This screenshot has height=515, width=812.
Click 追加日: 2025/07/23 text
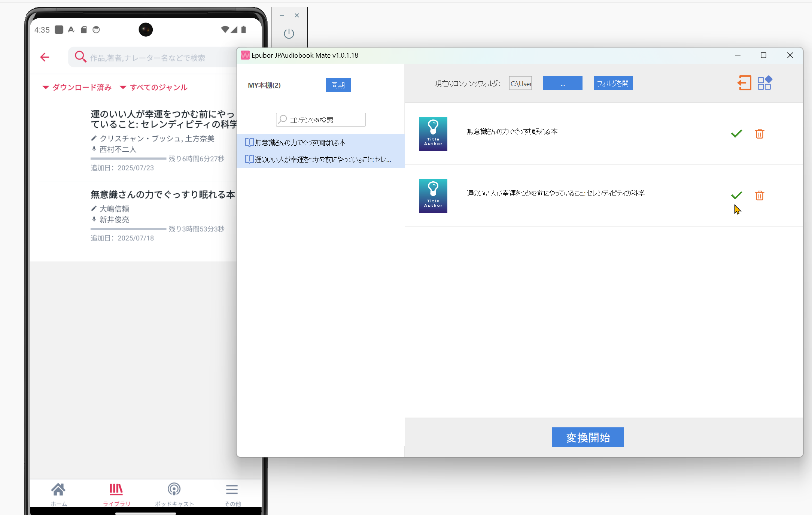click(x=122, y=168)
